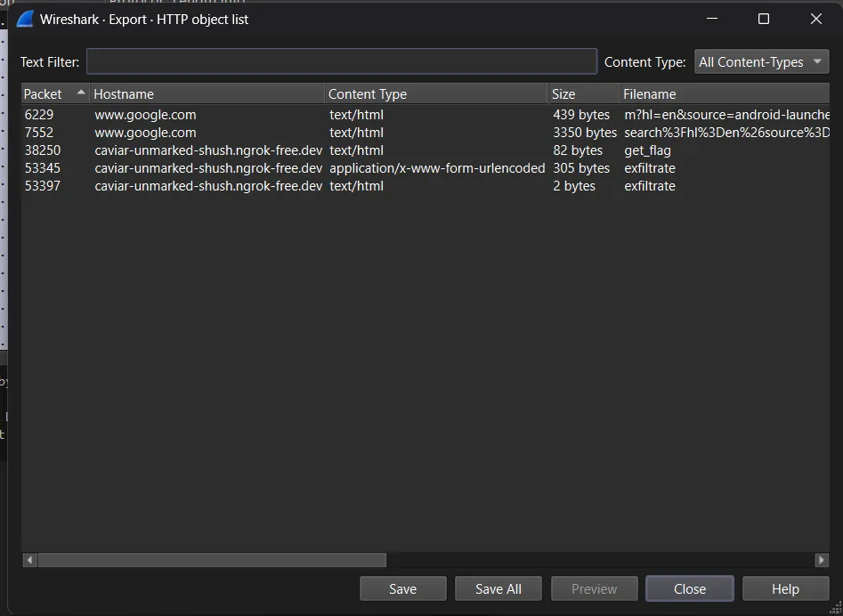
Task: Click the horizontal scrollbar right arrow
Action: click(822, 560)
